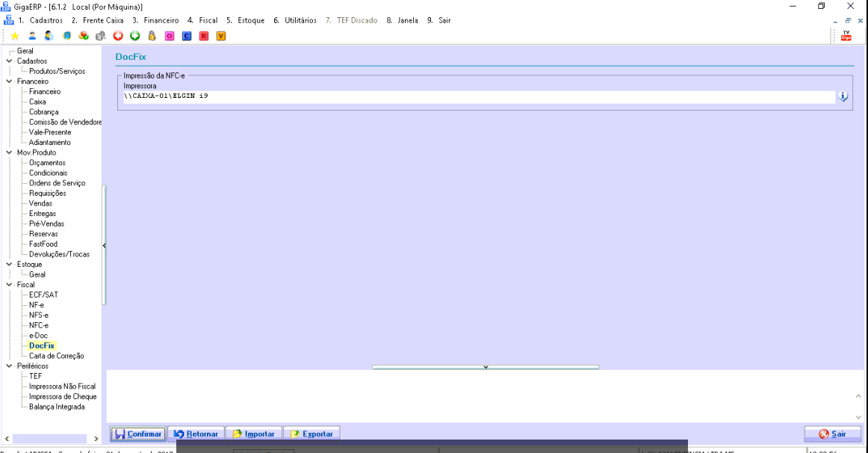The image size is (868, 453).
Task: Click the orange 'V' toolbar icon
Action: (x=221, y=36)
